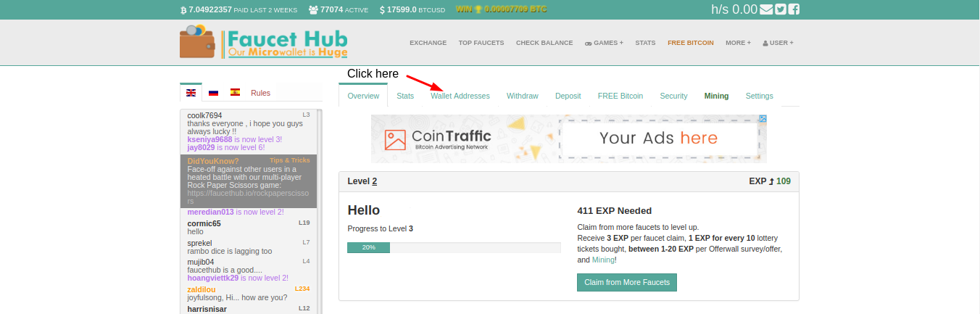Image resolution: width=980 pixels, height=314 pixels.
Task: Open STATS in the top navigation bar
Action: point(645,43)
